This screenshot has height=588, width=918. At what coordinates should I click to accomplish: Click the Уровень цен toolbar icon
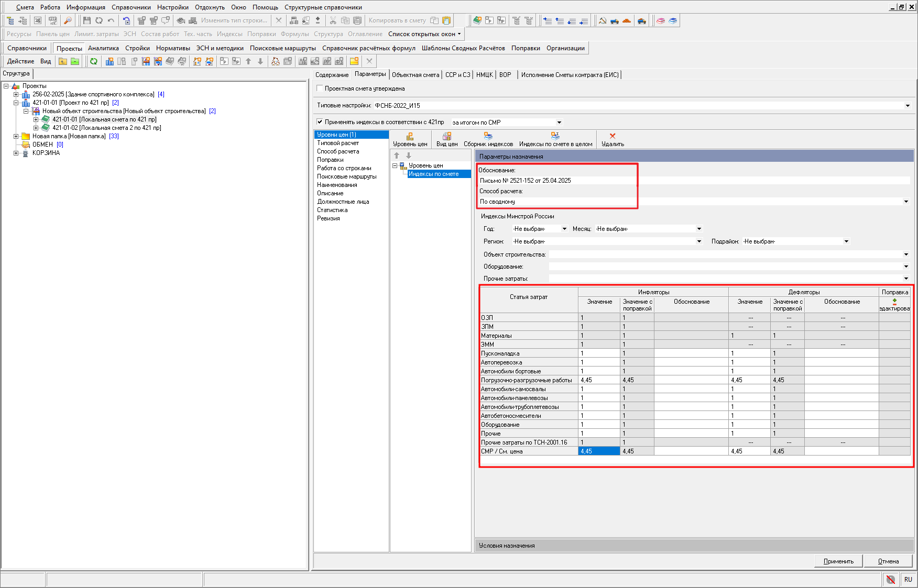(x=410, y=136)
